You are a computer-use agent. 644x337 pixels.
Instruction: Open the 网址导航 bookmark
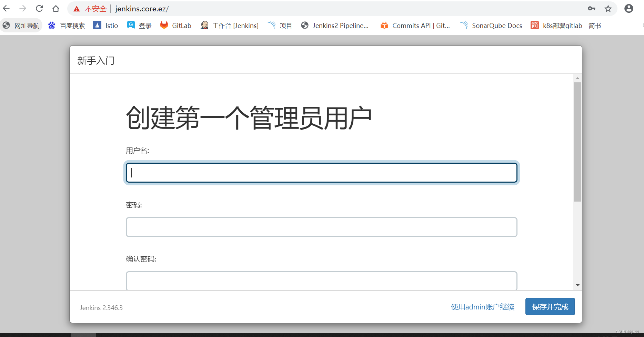[21, 25]
